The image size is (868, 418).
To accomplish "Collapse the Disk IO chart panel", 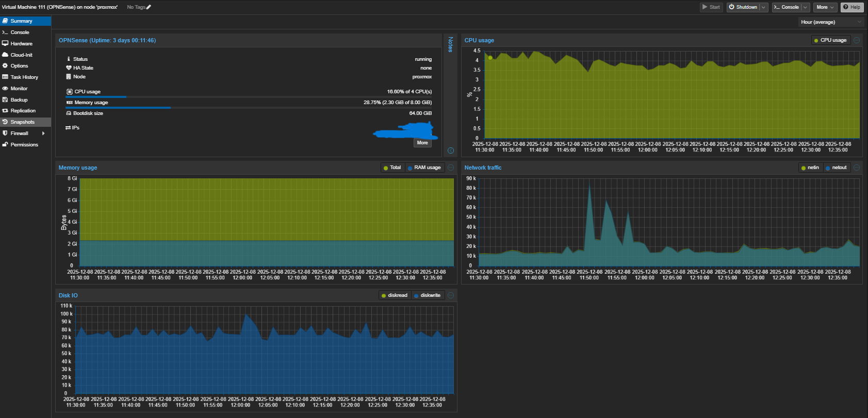I will (451, 295).
